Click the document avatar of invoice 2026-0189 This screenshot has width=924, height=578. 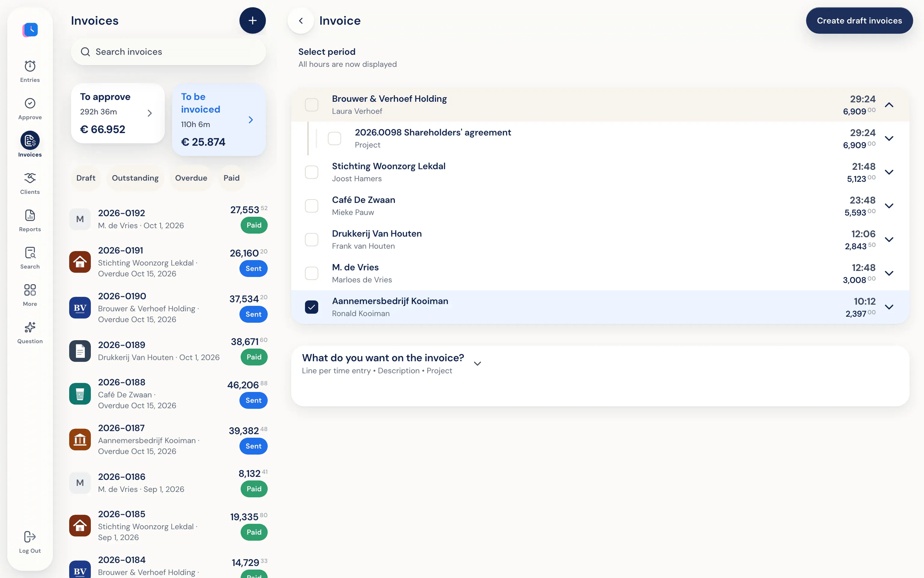tap(80, 351)
